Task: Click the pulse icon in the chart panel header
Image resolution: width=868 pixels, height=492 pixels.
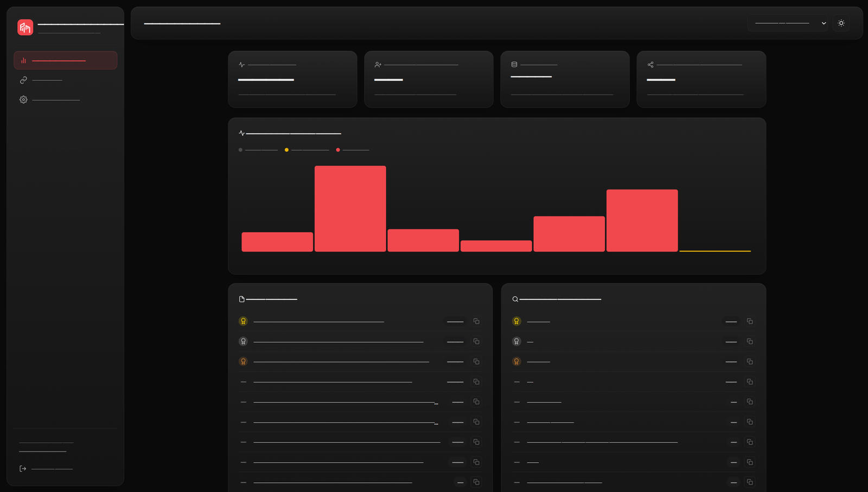Action: 242,133
